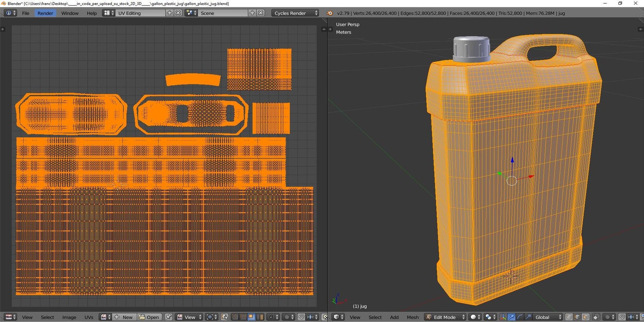Add a new scene
644x322 pixels.
252,13
